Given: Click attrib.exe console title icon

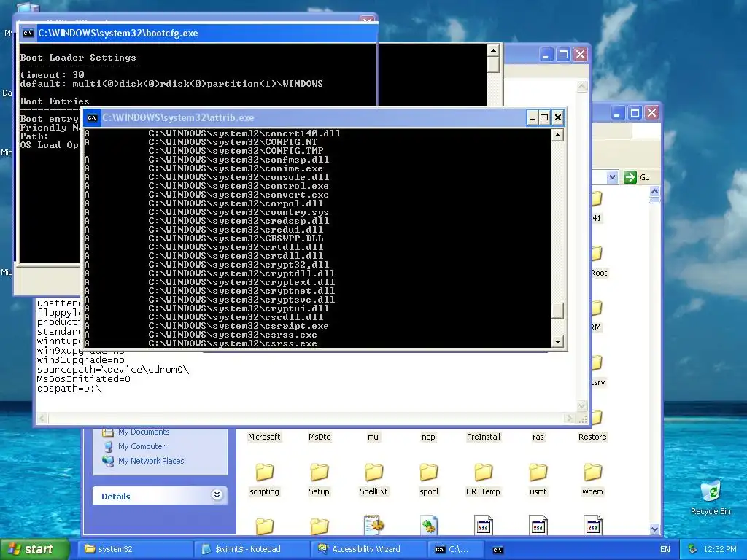Looking at the screenshot, I should (93, 117).
